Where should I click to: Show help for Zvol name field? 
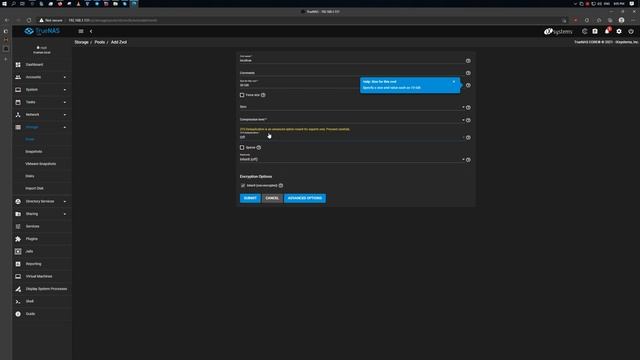point(468,61)
